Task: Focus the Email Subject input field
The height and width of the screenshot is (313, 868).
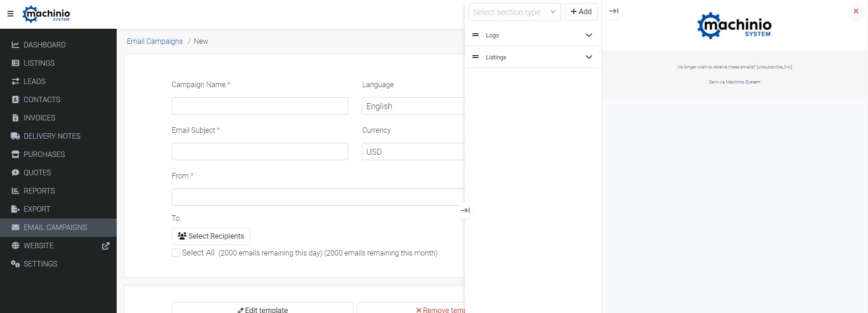Action: tap(260, 151)
